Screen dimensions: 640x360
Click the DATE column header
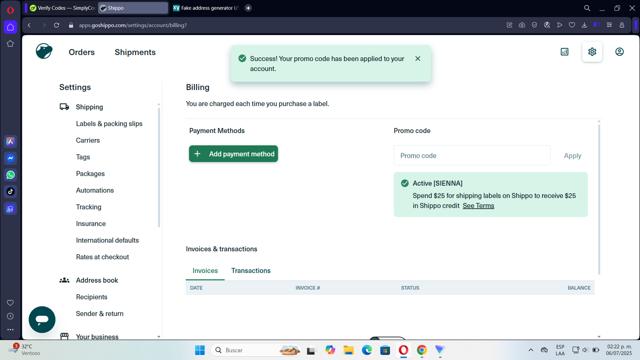tap(196, 288)
